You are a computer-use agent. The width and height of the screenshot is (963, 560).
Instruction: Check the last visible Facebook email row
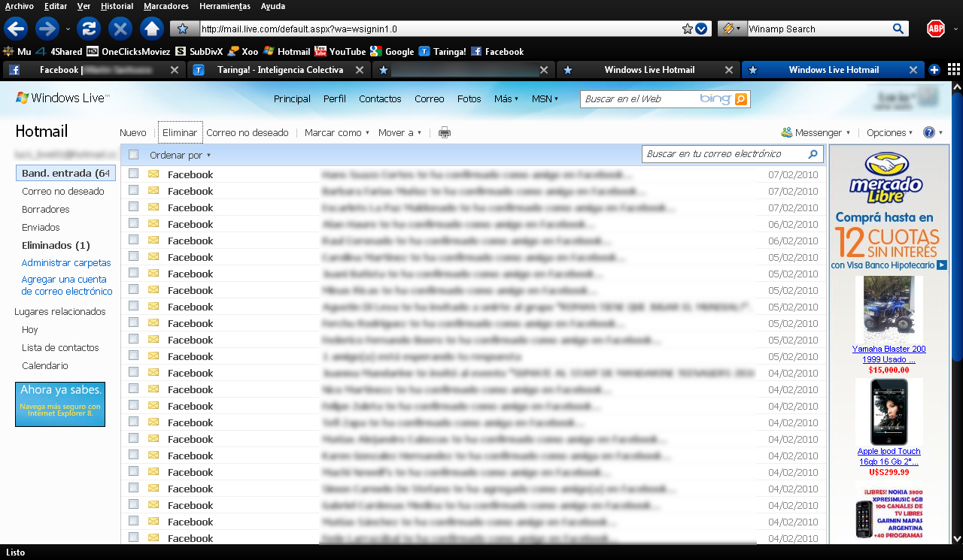133,537
